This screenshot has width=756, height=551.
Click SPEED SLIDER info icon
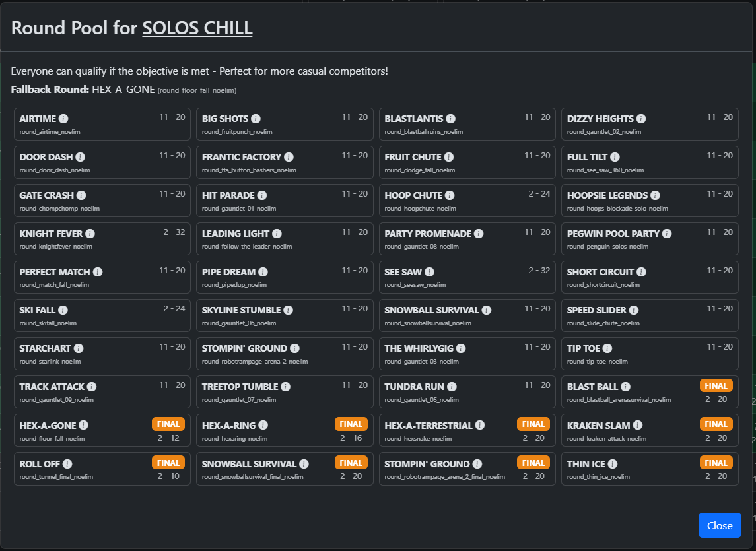(634, 310)
